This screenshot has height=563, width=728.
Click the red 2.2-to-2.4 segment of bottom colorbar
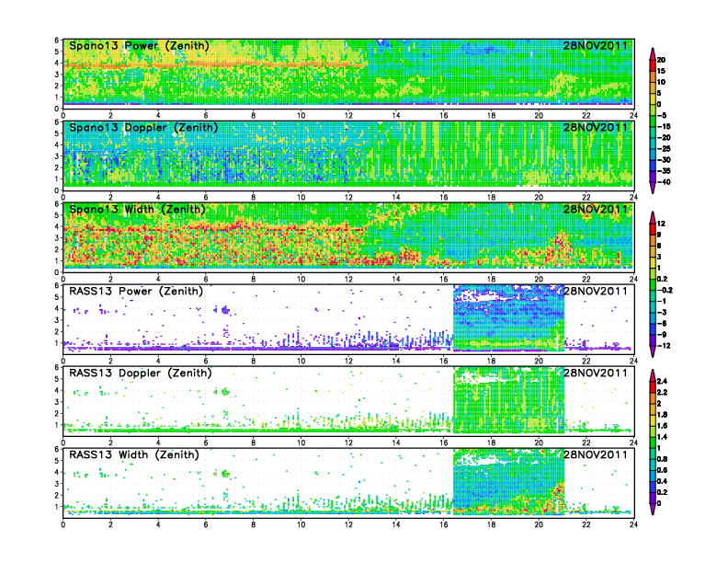pos(653,387)
